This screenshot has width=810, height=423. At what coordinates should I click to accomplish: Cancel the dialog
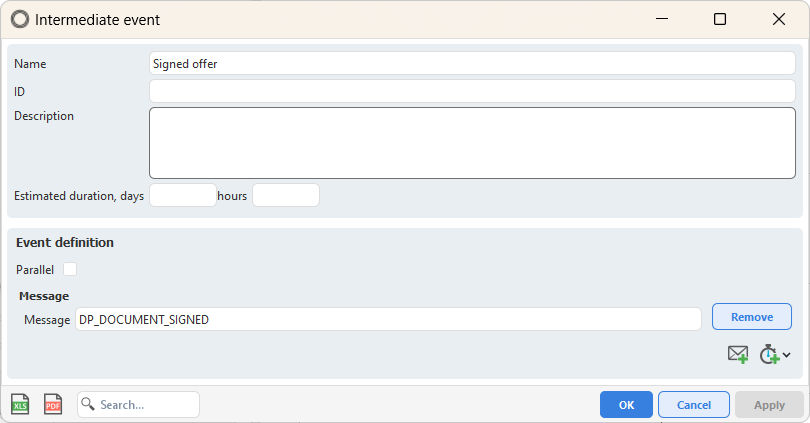(694, 404)
